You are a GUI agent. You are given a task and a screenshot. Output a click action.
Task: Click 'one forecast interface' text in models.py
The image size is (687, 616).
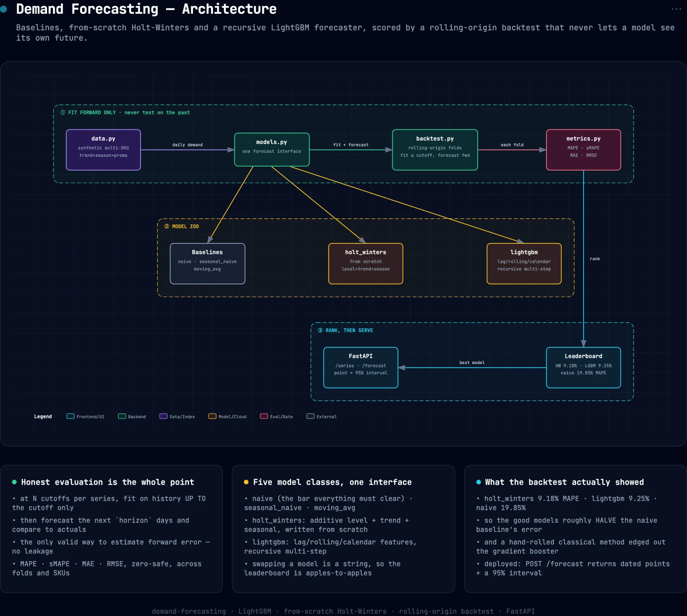(x=272, y=152)
